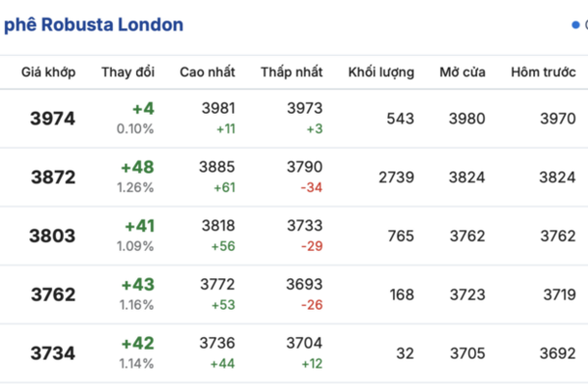
Task: Select the matched price 3734
Action: [53, 354]
